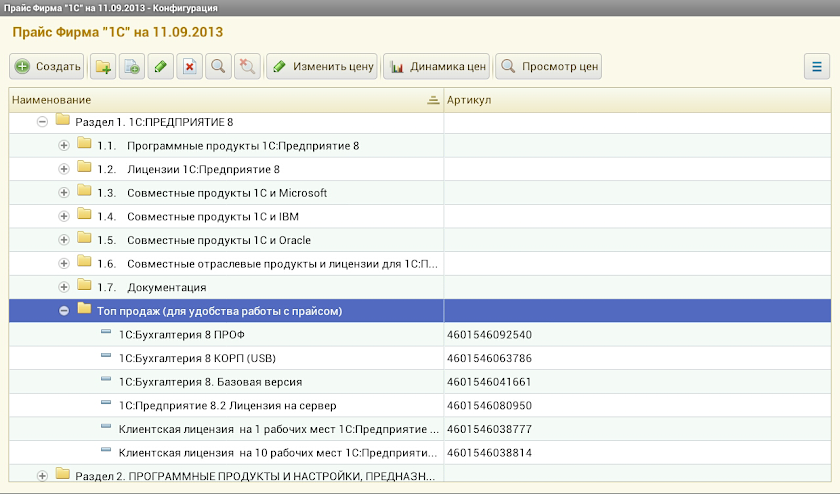
Task: Select 1.3. Совместные продукты 1С и Microsoft label
Action: pos(212,193)
